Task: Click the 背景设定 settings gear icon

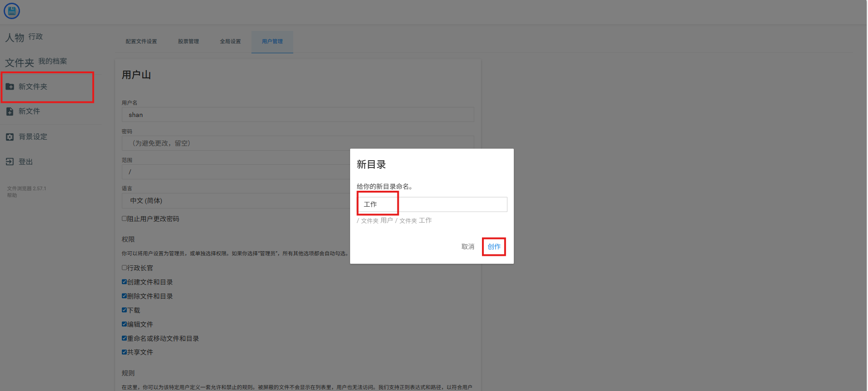Action: pyautogui.click(x=10, y=137)
